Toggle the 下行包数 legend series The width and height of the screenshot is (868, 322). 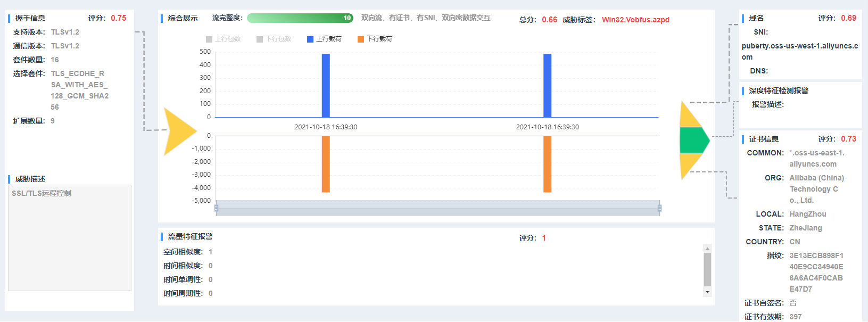pos(274,39)
